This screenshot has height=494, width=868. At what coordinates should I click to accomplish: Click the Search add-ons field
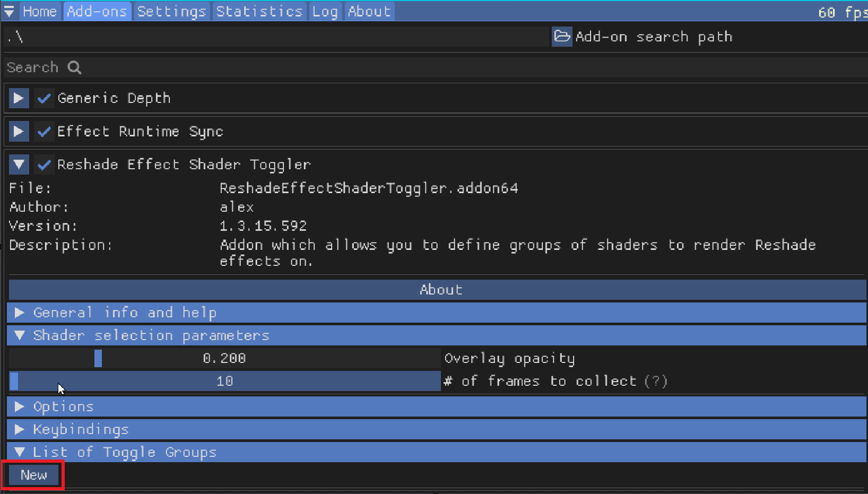click(x=435, y=67)
